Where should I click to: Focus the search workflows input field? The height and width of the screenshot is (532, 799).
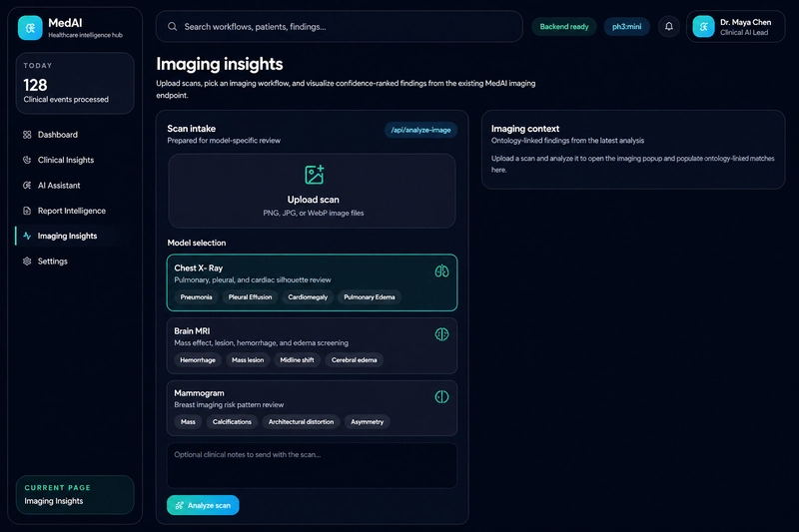340,27
